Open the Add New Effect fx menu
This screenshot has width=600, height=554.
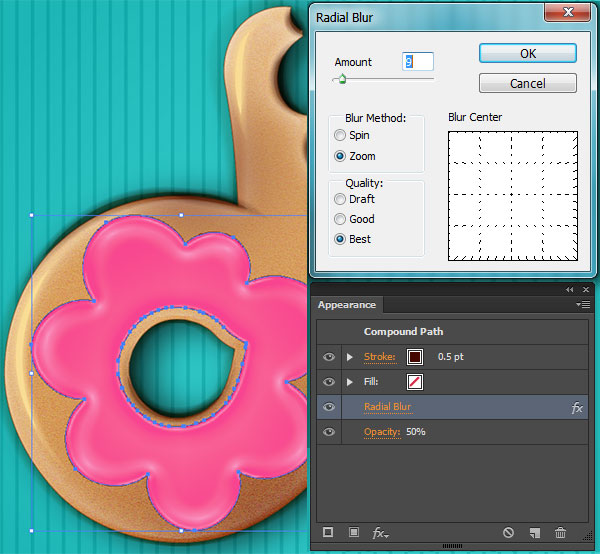[x=380, y=533]
